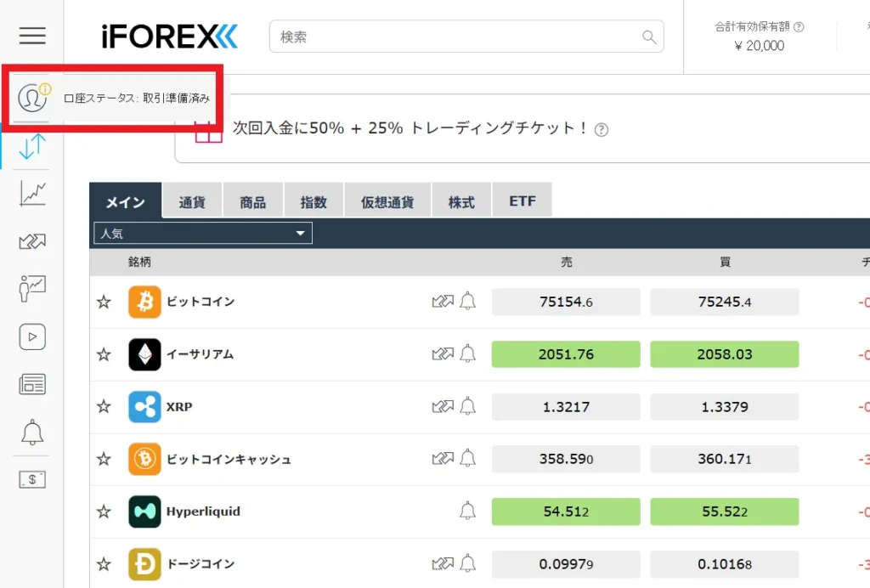Click the イーサリアム coin logo
This screenshot has height=588, width=870.
[144, 354]
